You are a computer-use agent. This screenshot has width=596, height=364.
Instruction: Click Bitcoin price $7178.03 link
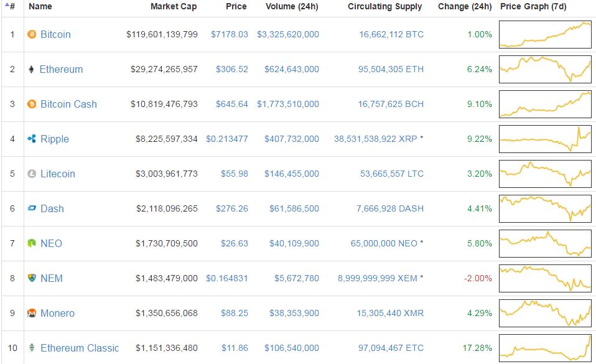click(229, 35)
